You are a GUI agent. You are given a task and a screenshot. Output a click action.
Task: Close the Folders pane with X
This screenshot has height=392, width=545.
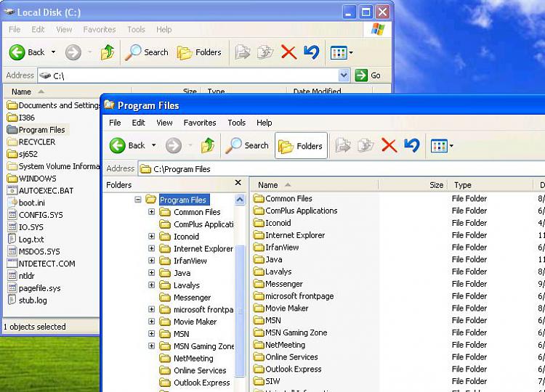coord(238,183)
